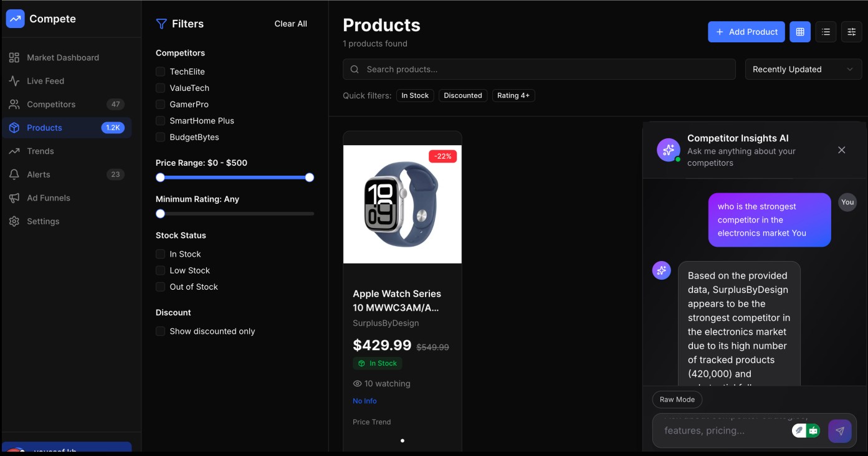Click the send message arrow button
Viewport: 868px width, 456px height.
click(x=840, y=430)
